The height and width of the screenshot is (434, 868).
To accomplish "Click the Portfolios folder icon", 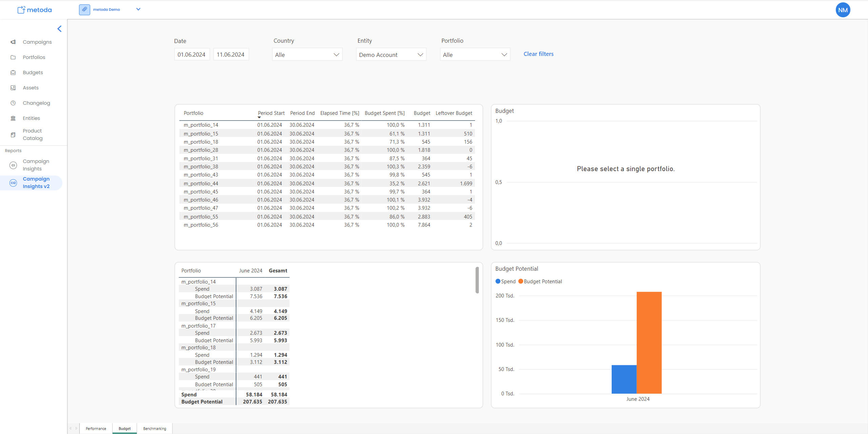I will (13, 57).
